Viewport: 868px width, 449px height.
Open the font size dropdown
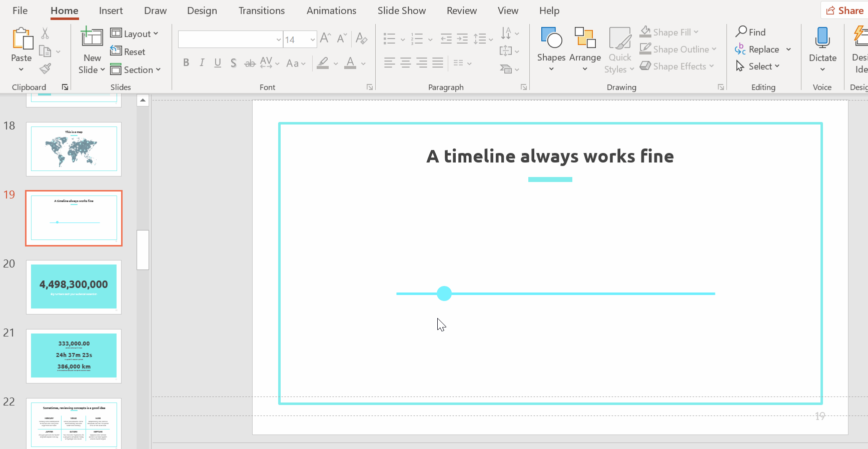pos(312,39)
